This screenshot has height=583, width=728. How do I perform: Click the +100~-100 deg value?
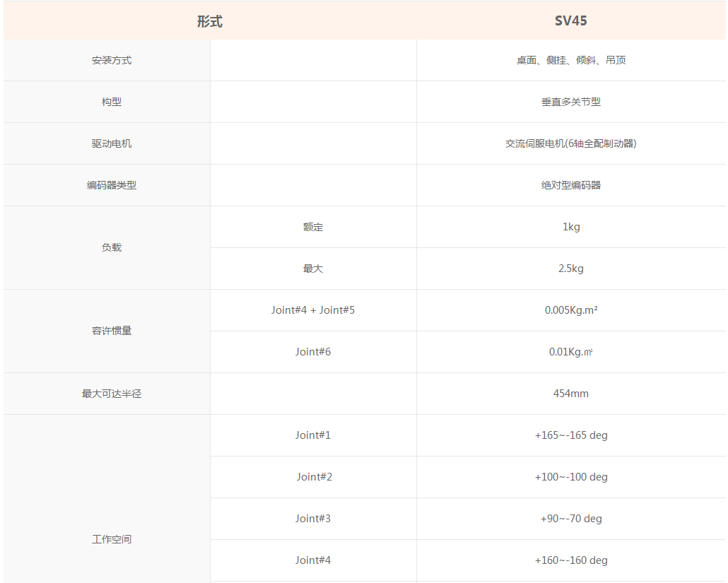click(571, 477)
